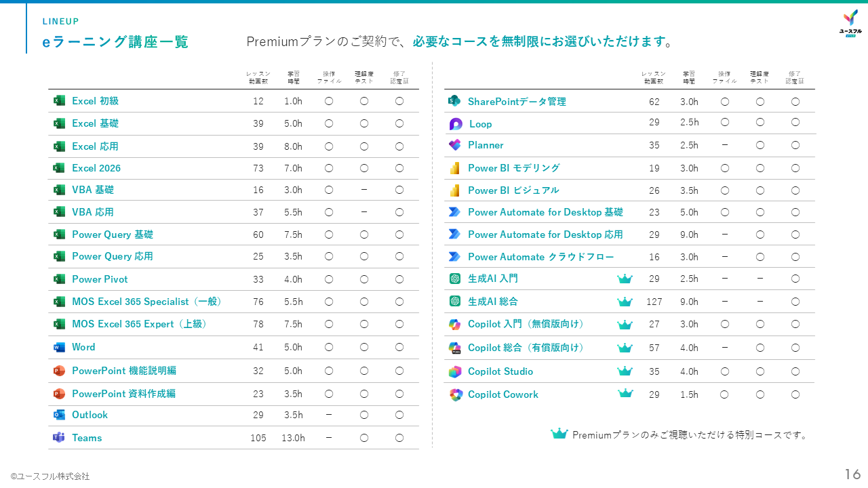Viewport: 868px width, 488px height.
Task: Click the PowerPoint icon beside PowerPoint 資料作成編
Action: pos(60,394)
